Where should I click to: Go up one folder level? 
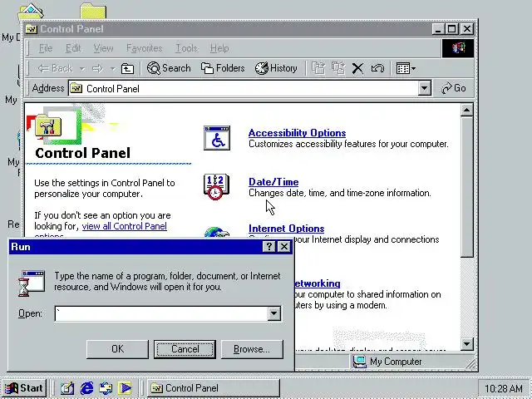(x=127, y=69)
